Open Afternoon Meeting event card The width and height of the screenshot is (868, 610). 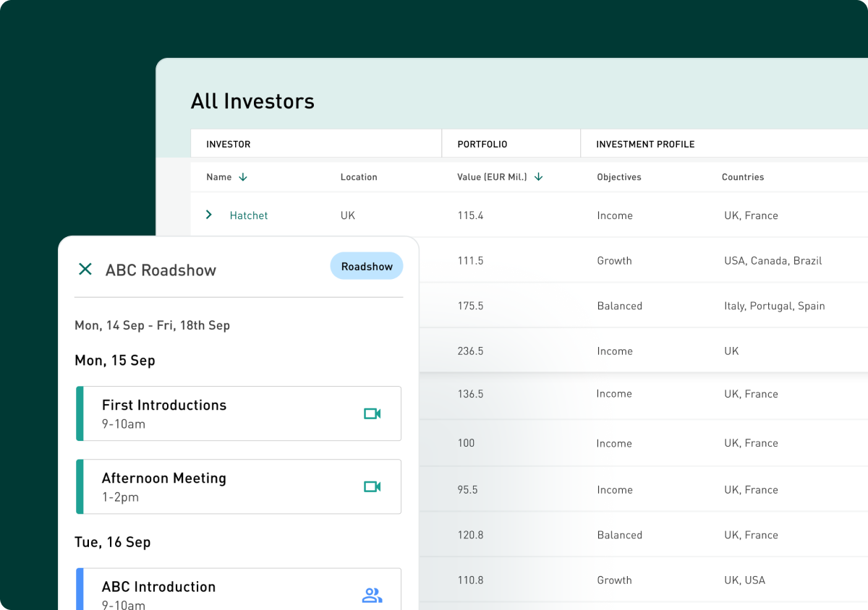point(239,486)
